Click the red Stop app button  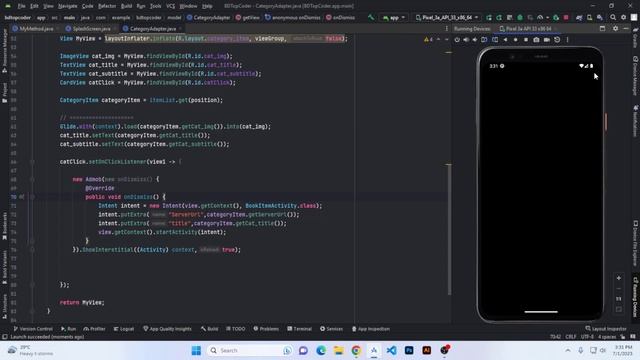point(566,18)
